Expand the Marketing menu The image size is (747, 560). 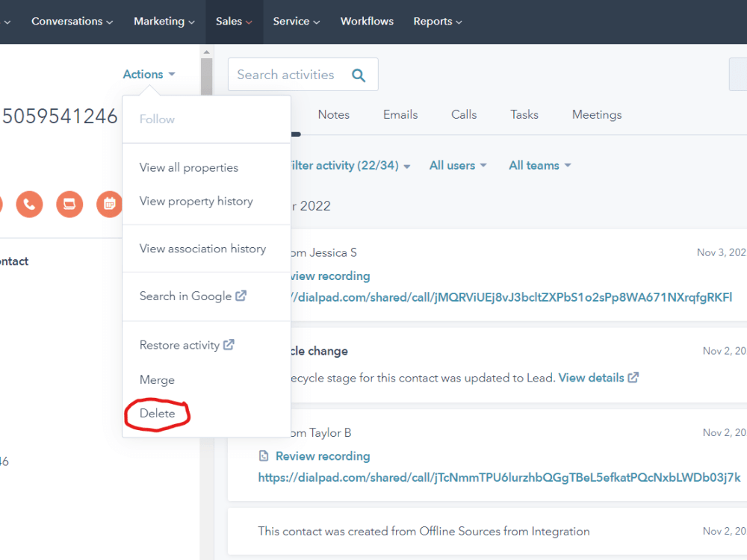click(x=164, y=22)
